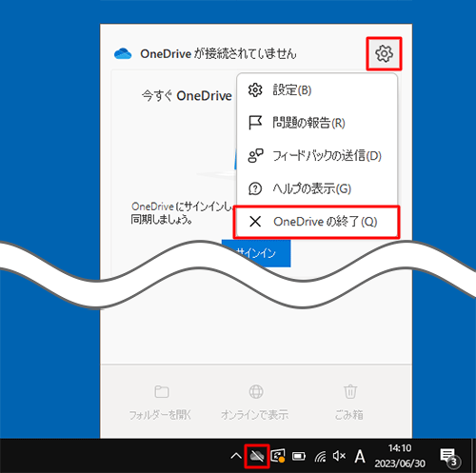476x473 pixels.
Task: Open the clock showing 14:10 2023/06/30
Action: coord(400,456)
